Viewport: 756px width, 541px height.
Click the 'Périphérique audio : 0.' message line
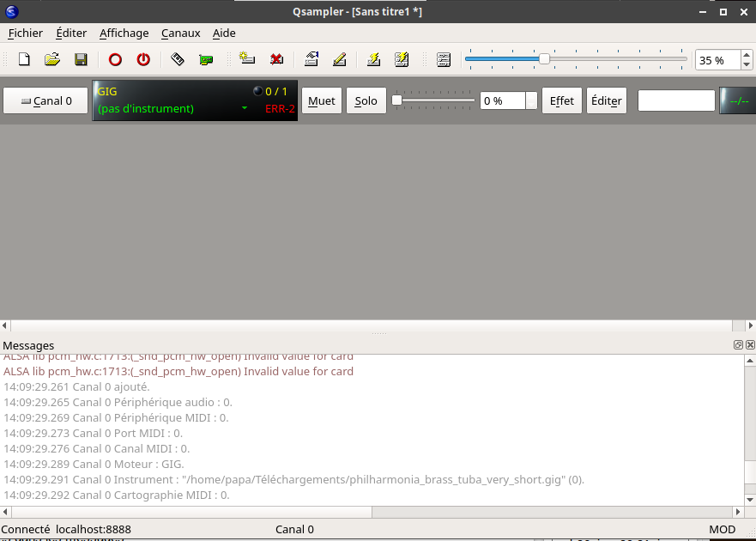tap(118, 402)
